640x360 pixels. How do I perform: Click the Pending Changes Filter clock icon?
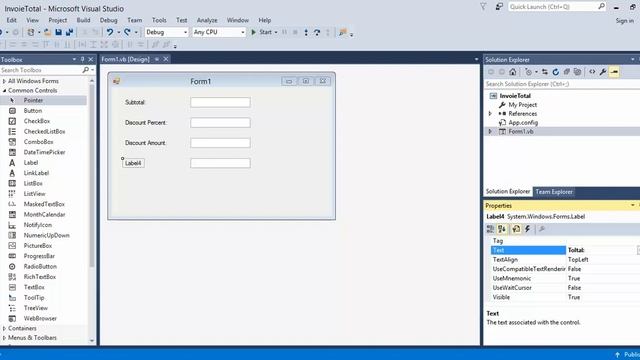point(529,72)
